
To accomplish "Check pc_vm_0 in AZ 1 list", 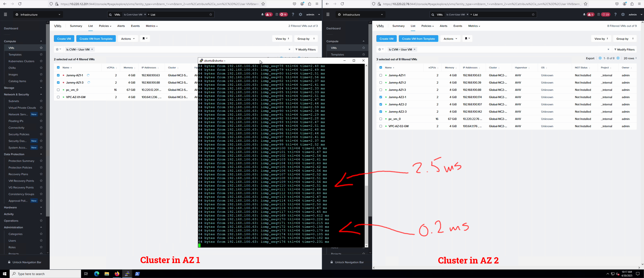I will (x=58, y=90).
